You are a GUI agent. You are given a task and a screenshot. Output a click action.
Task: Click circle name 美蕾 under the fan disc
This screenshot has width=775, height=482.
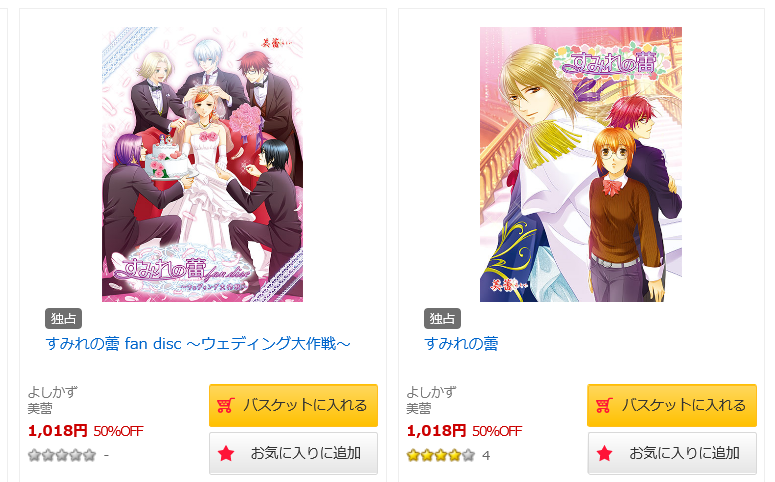click(x=40, y=408)
